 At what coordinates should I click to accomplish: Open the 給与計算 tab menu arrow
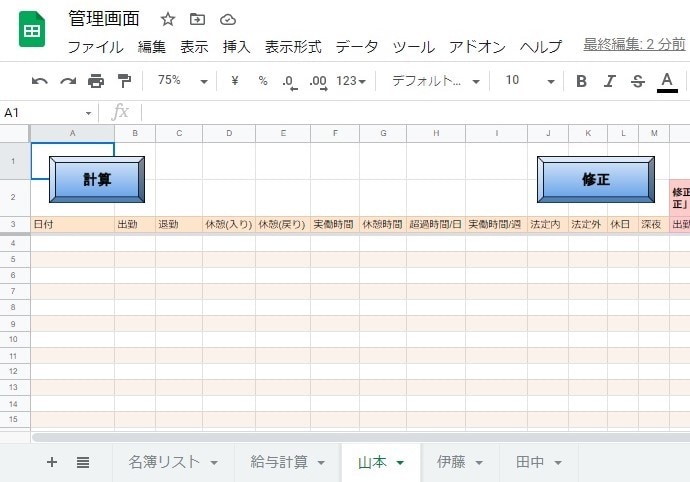pyautogui.click(x=321, y=463)
